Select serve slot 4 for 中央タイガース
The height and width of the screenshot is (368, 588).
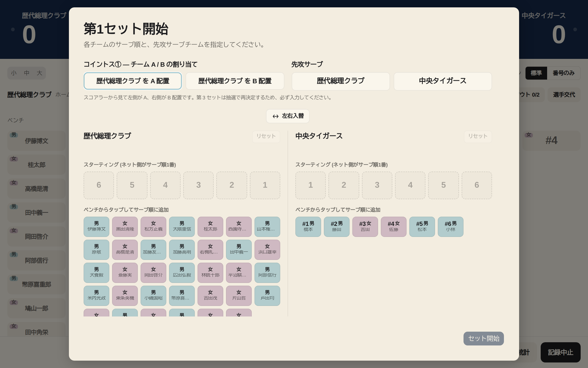coord(410,185)
